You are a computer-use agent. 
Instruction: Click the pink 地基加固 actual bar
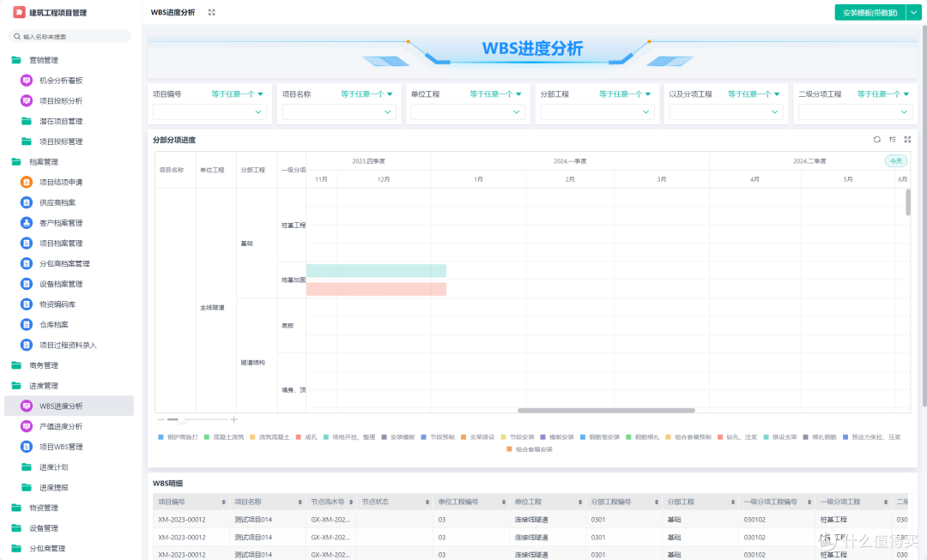pyautogui.click(x=376, y=289)
